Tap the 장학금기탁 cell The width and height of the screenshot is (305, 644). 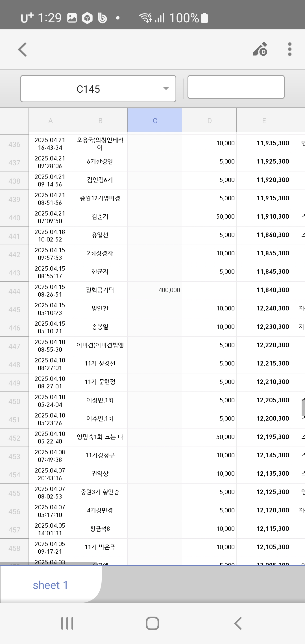pyautogui.click(x=100, y=290)
